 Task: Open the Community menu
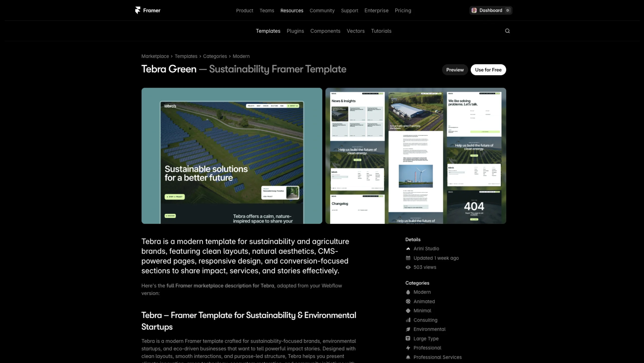[322, 11]
